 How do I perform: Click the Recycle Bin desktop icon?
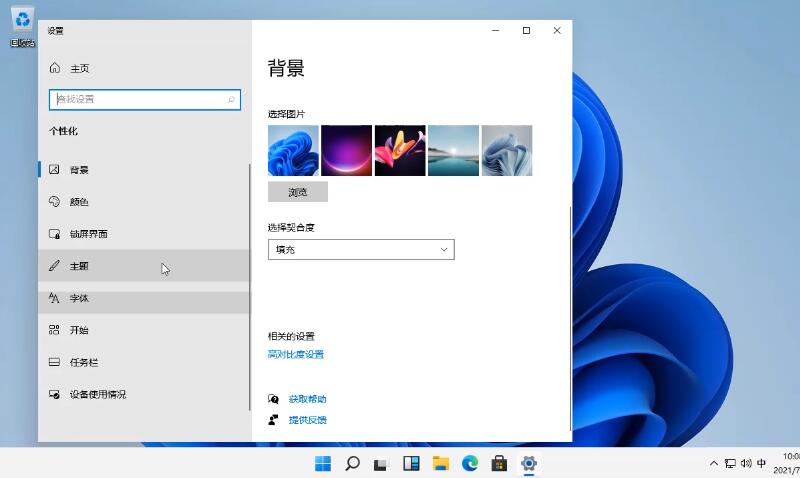tap(22, 24)
